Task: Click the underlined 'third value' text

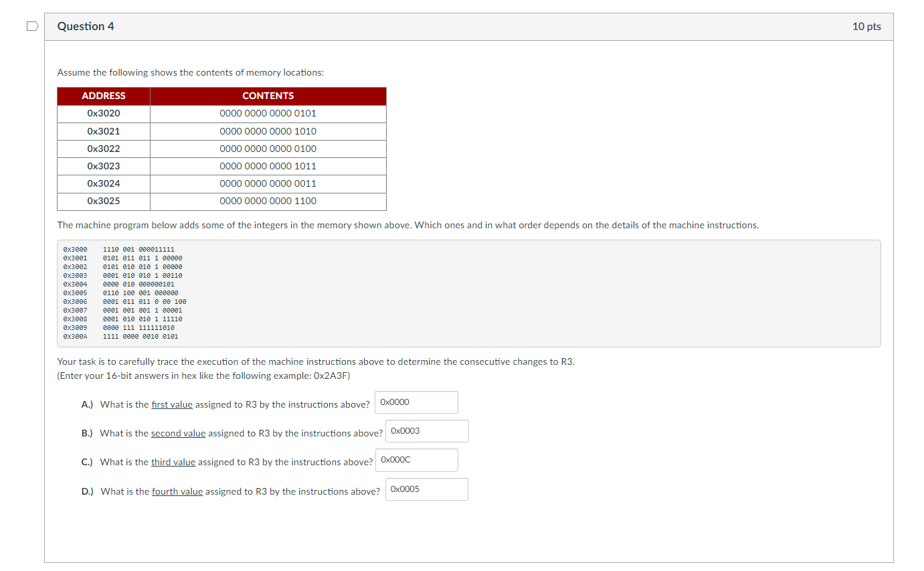Action: (x=173, y=462)
